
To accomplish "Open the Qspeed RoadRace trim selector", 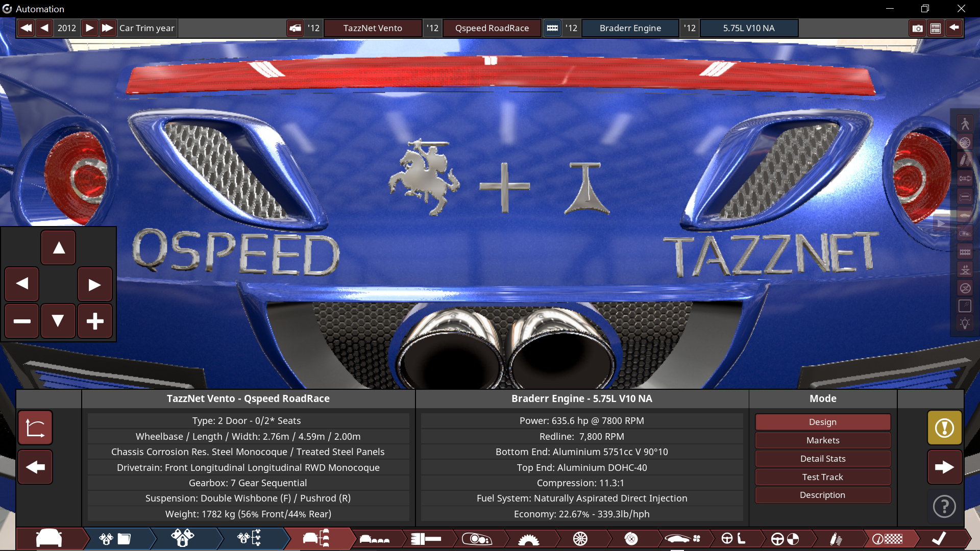I will pyautogui.click(x=492, y=28).
